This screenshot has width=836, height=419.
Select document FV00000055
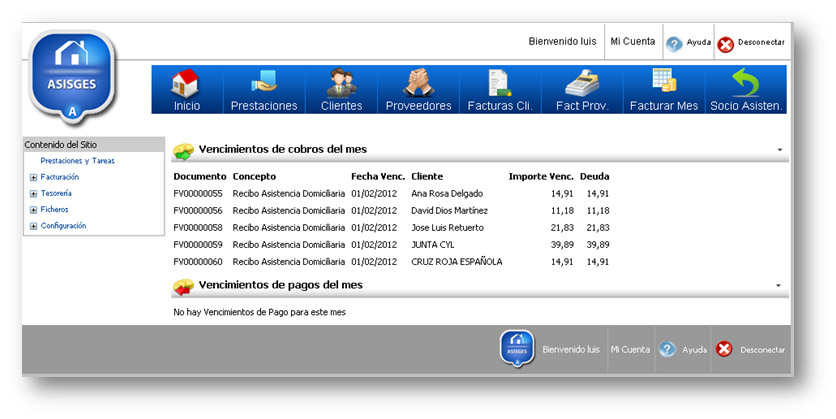click(198, 194)
